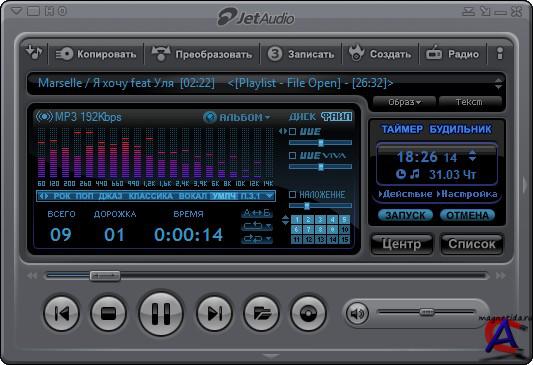The height and width of the screenshot is (365, 533).
Task: Click the fast-forward double-arrow right of seek bar
Action: pyautogui.click(x=500, y=276)
